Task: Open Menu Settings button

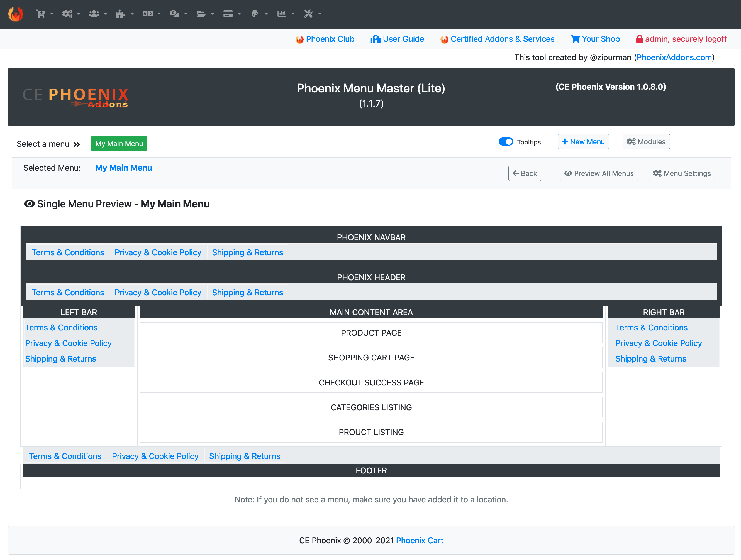Action: 682,174
